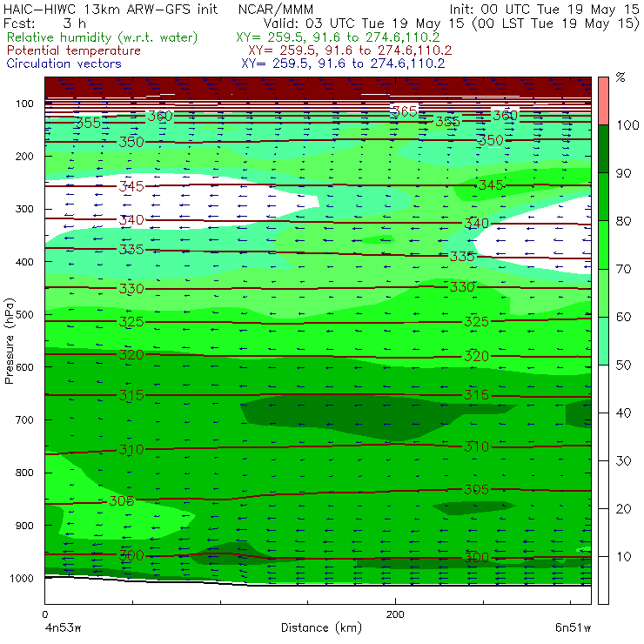Click the '60' colorbar scale label
The height and width of the screenshot is (644, 644).
(x=623, y=317)
